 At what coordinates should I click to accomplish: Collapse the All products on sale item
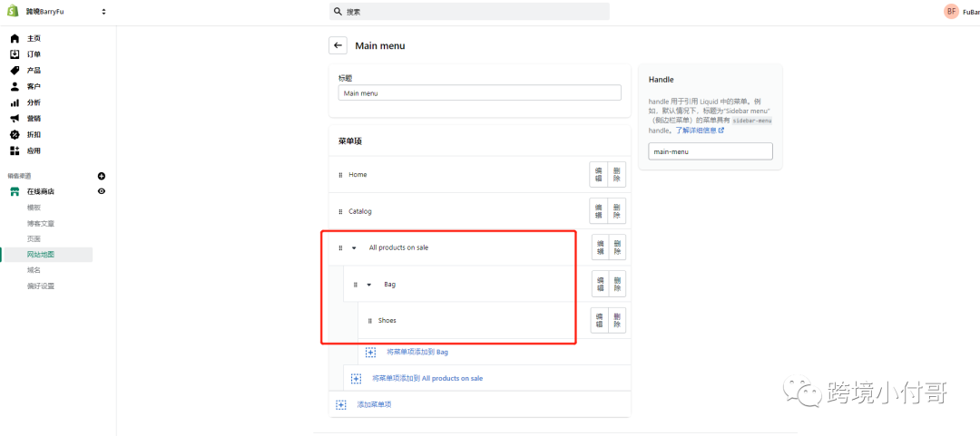(x=355, y=248)
